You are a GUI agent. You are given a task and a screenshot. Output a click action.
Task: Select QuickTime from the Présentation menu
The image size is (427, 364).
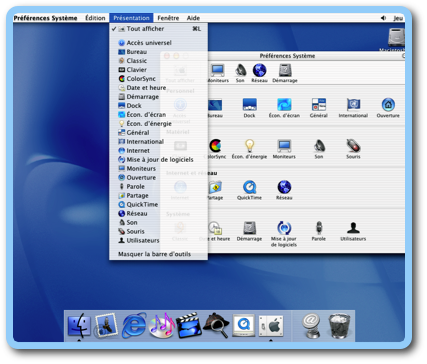(158, 205)
